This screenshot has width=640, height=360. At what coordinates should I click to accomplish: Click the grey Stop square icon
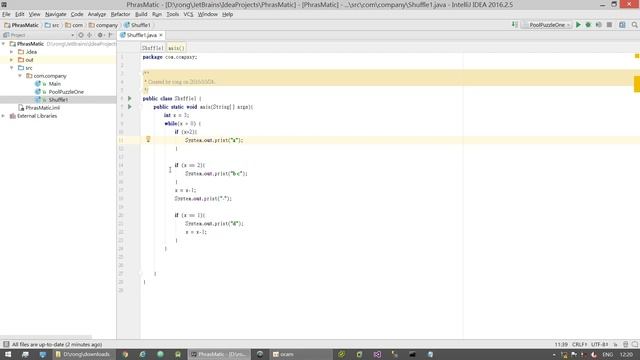[609, 25]
